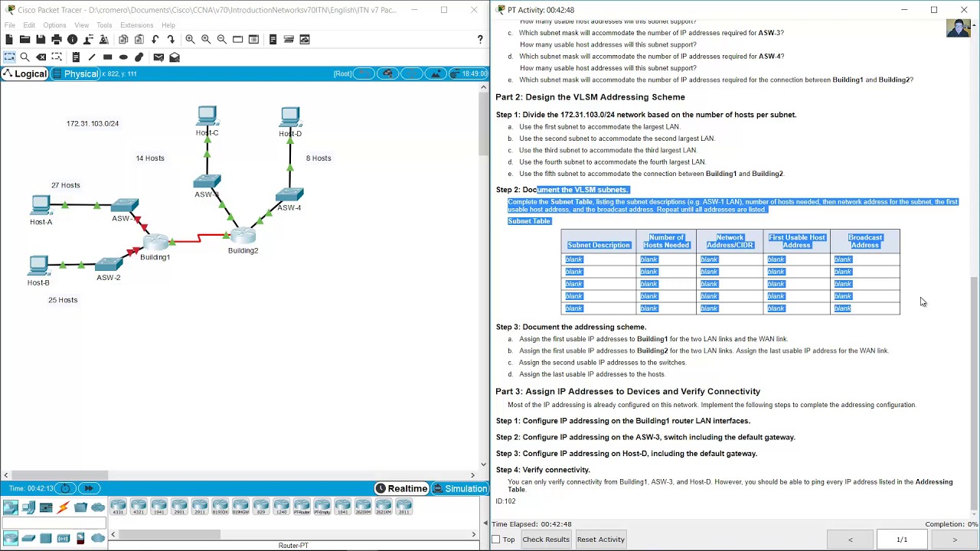The width and height of the screenshot is (980, 551).
Task: Click the Zoom Out magnifier
Action: 222,39
